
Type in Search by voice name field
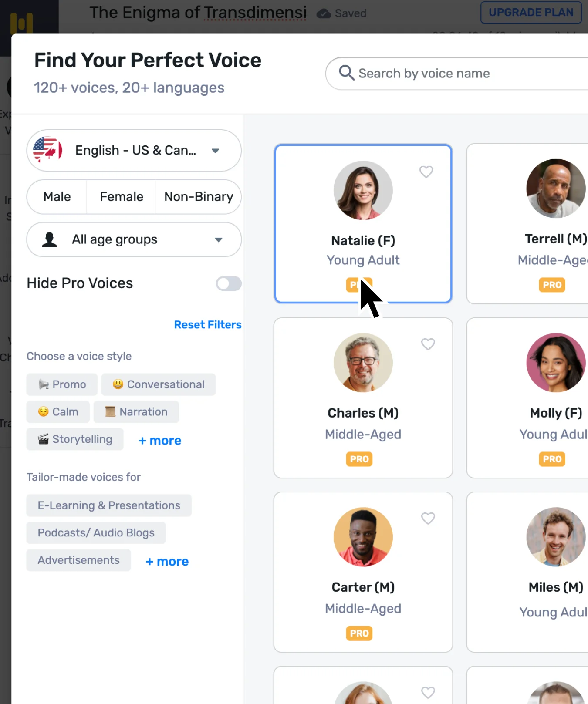(x=457, y=74)
